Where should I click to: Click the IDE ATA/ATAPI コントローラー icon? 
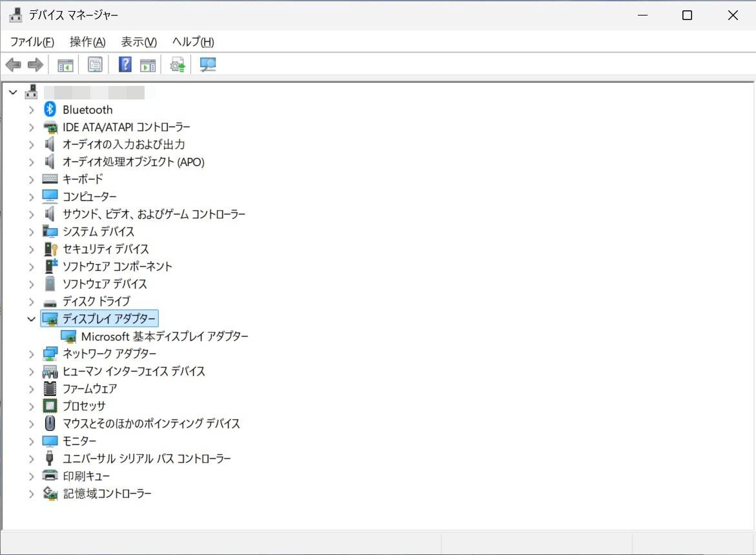[x=50, y=127]
